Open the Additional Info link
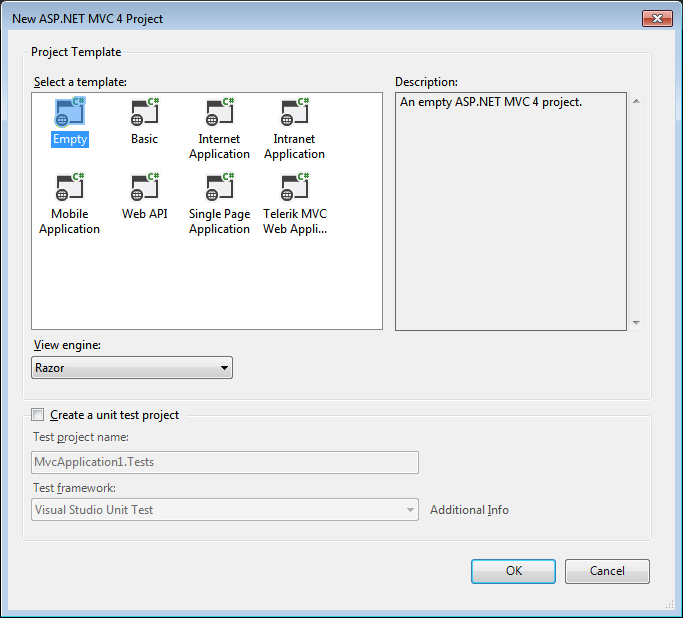683x618 pixels. coord(469,510)
